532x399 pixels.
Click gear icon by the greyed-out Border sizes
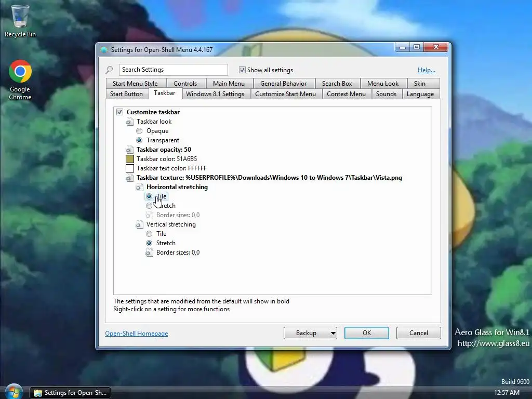pyautogui.click(x=149, y=215)
